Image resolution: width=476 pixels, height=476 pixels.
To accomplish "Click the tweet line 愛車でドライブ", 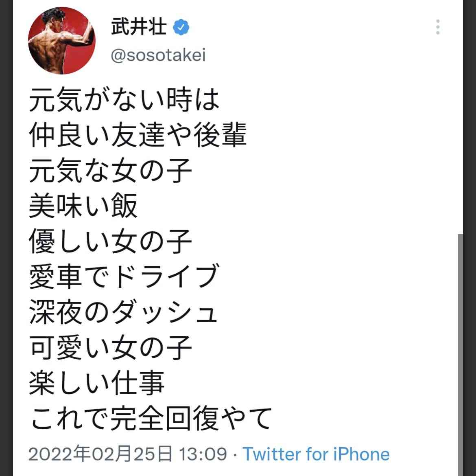I will coord(124,276).
